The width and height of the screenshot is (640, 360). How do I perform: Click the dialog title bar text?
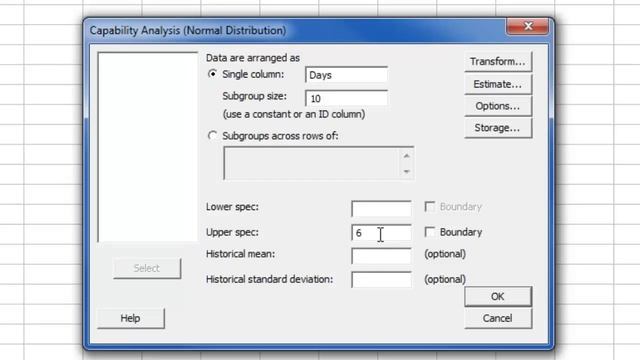tap(188, 31)
